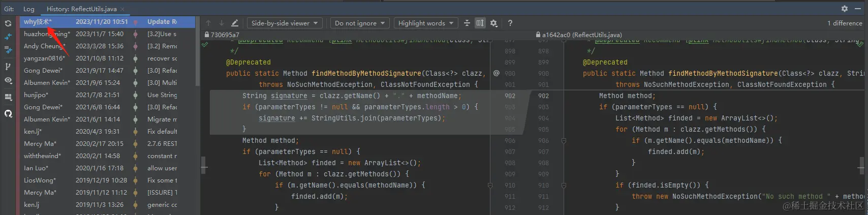
Task: Select the Ian Luo commit row
Action: [107, 168]
